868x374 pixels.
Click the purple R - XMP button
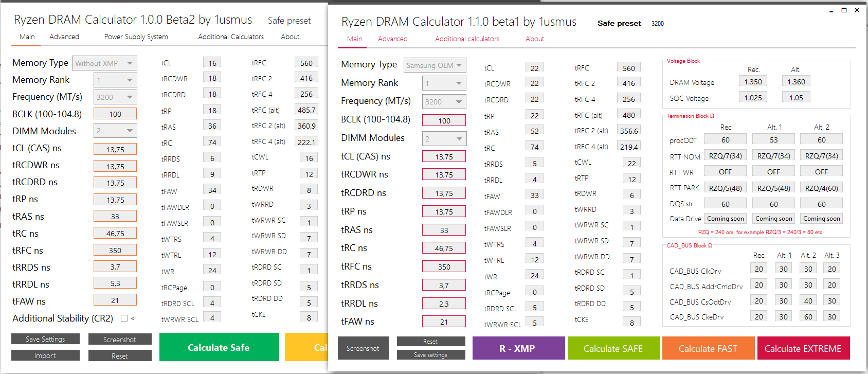518,348
